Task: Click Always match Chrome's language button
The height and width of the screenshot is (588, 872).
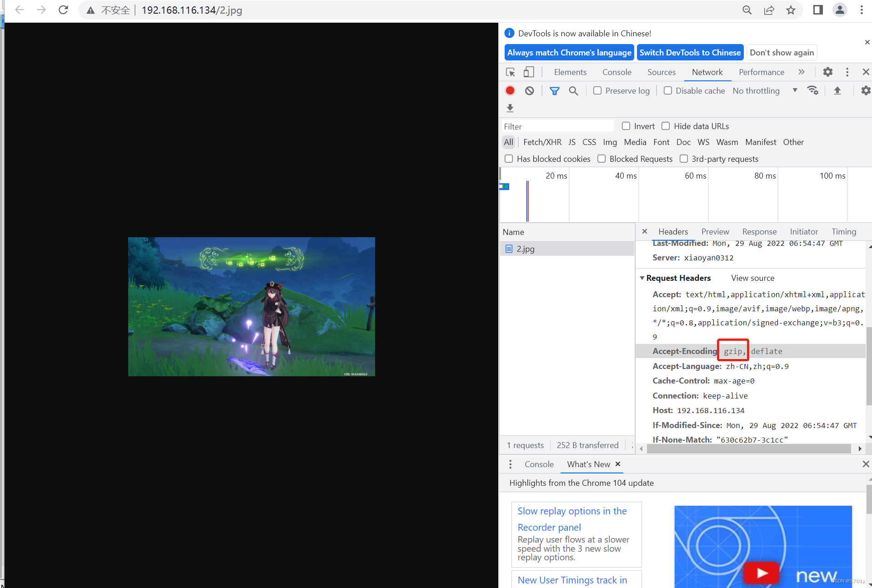Action: 569,53
